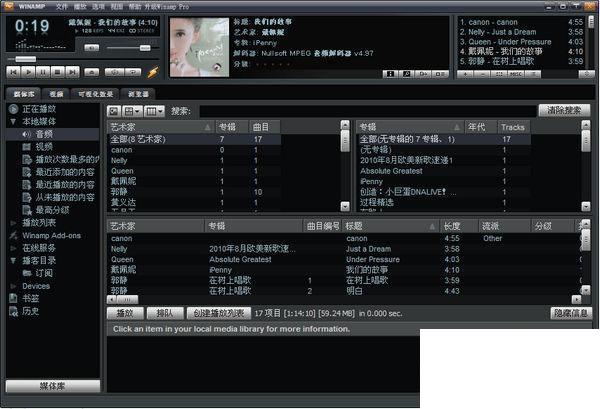Click the iPenny album art thumbnail
600x409 pixels.
pyautogui.click(x=199, y=47)
